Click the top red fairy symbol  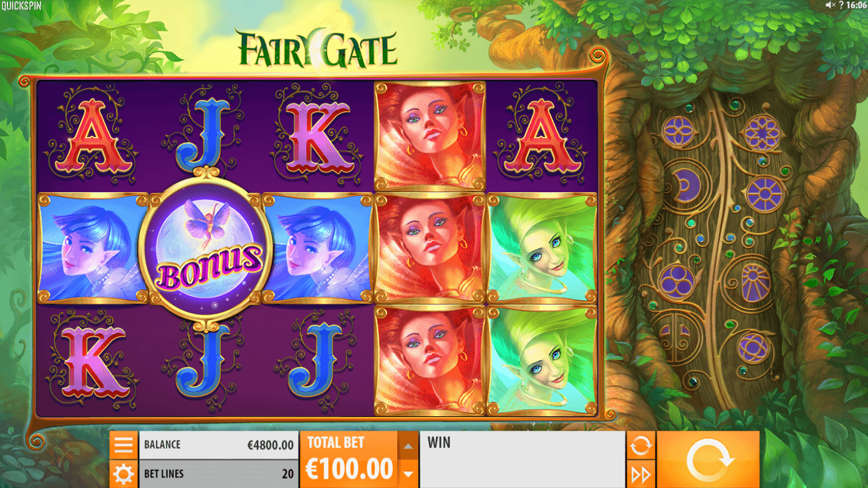(x=429, y=135)
